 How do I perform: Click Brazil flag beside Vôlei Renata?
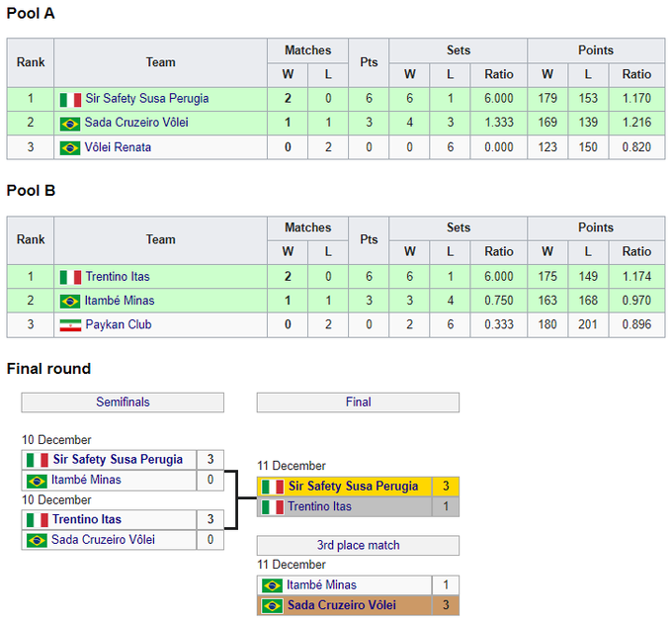70,147
